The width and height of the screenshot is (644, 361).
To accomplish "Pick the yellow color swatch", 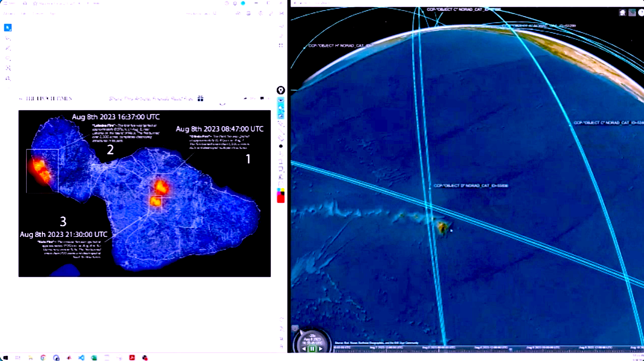I will click(283, 190).
